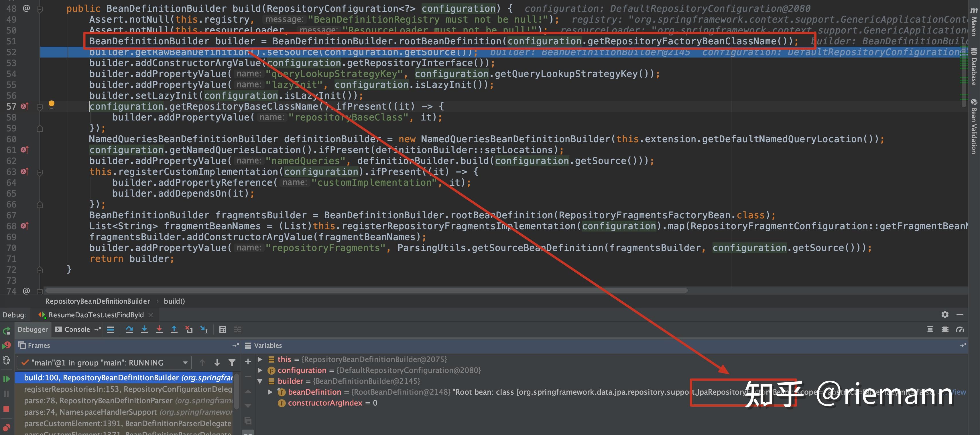Screen dimensions: 980x435
Task: Click the Run to Cursor icon
Action: click(204, 329)
